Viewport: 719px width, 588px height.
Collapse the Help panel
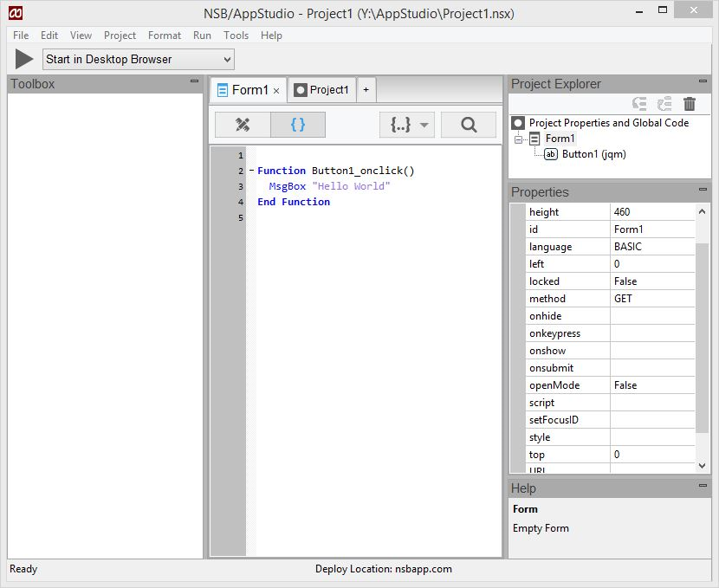[703, 485]
